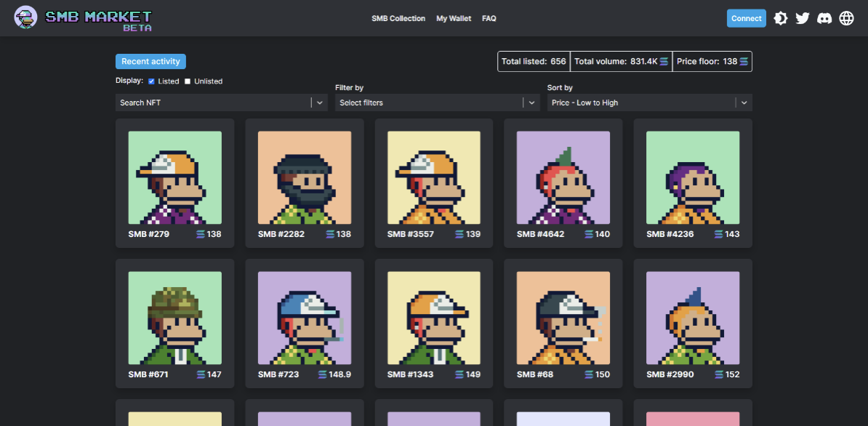
Task: Expand the Search NFT dropdown arrow
Action: click(320, 103)
